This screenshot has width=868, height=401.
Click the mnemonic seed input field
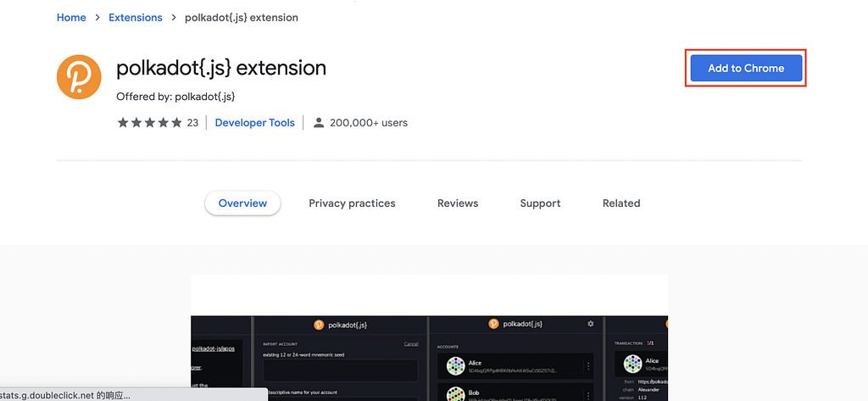point(341,370)
